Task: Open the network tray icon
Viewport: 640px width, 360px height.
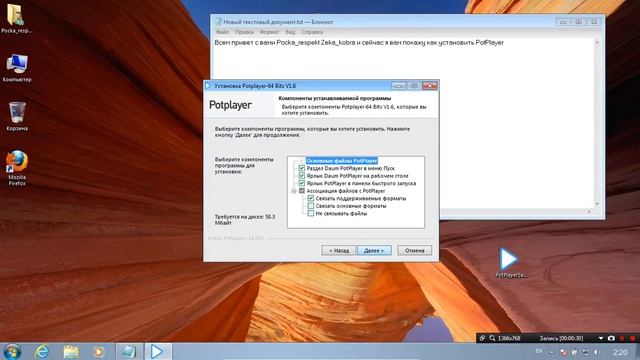Action: 585,352
